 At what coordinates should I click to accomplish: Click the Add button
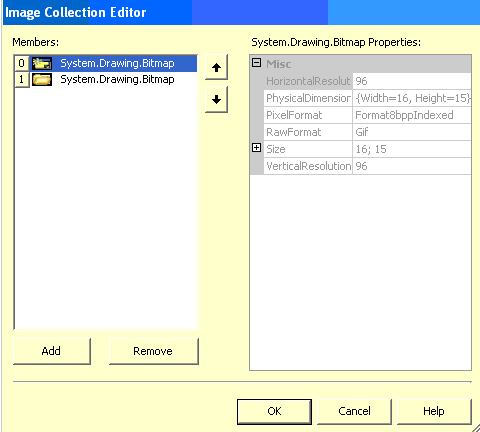(52, 351)
